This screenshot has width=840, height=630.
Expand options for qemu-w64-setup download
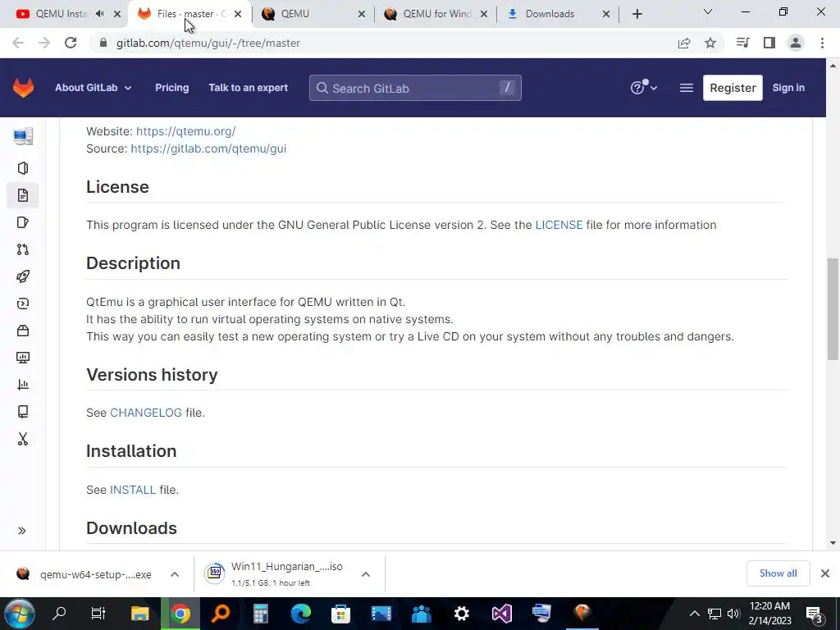pyautogui.click(x=175, y=574)
